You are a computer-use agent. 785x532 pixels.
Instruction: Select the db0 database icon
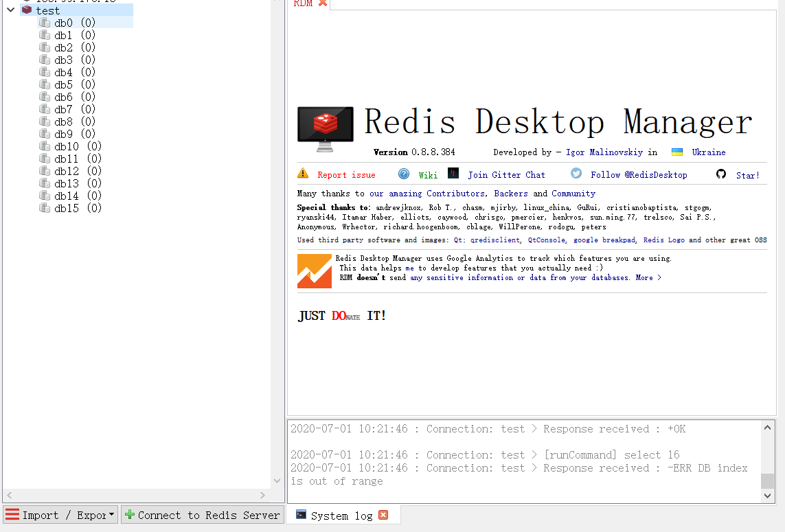coord(45,23)
